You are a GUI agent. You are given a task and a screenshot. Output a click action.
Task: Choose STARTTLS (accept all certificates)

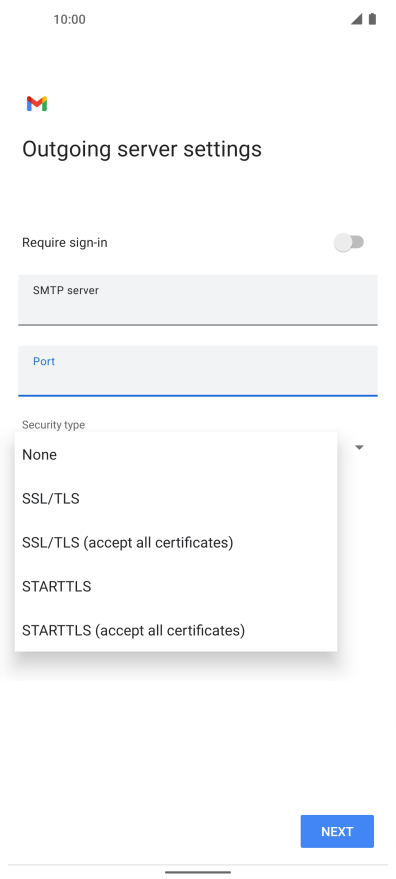click(x=176, y=631)
